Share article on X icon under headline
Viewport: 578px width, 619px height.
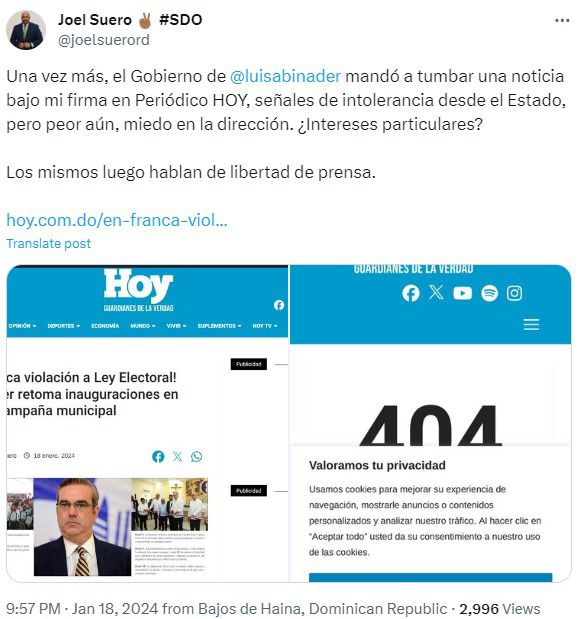point(177,457)
